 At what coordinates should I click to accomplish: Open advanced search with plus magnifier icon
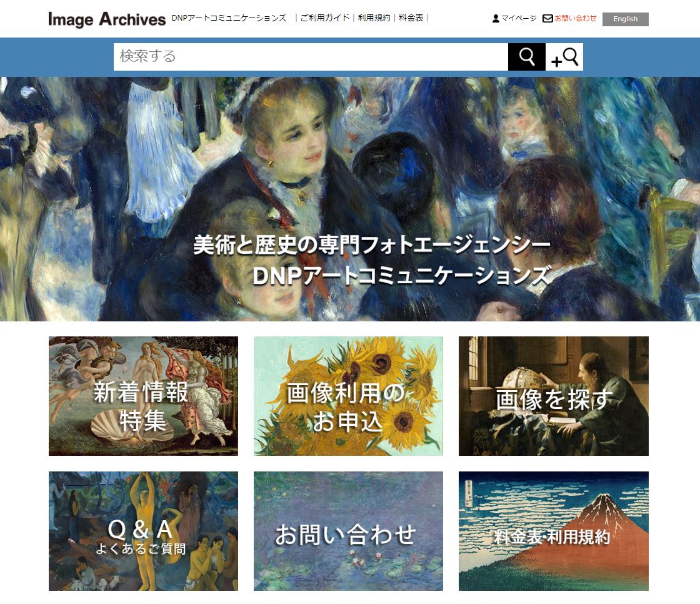[564, 57]
